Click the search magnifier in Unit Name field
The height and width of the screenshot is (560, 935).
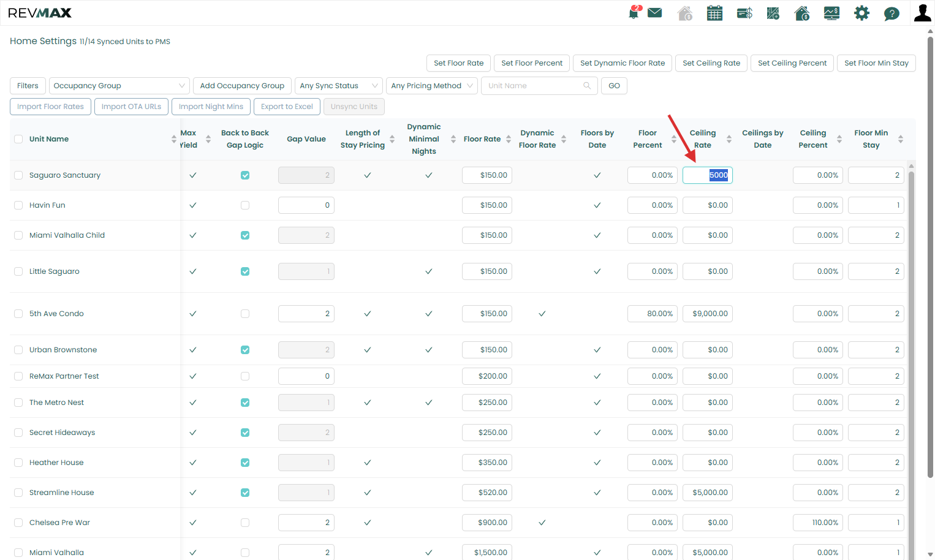(x=587, y=86)
